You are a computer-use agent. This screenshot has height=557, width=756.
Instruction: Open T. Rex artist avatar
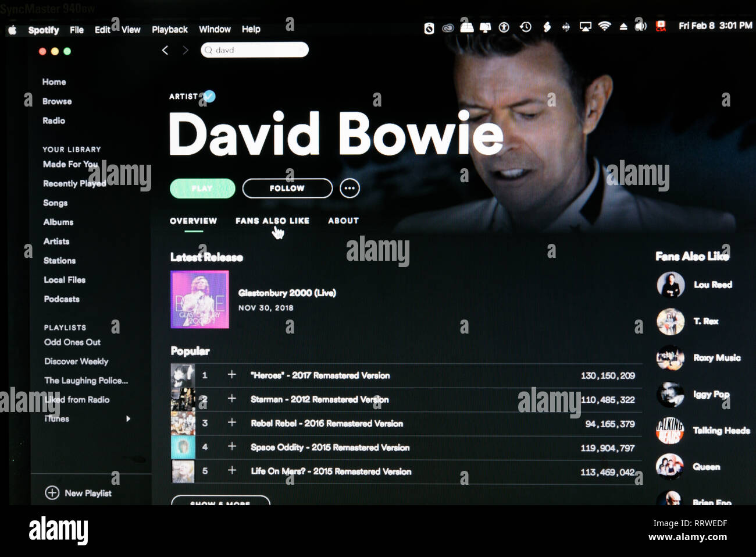pyautogui.click(x=671, y=321)
